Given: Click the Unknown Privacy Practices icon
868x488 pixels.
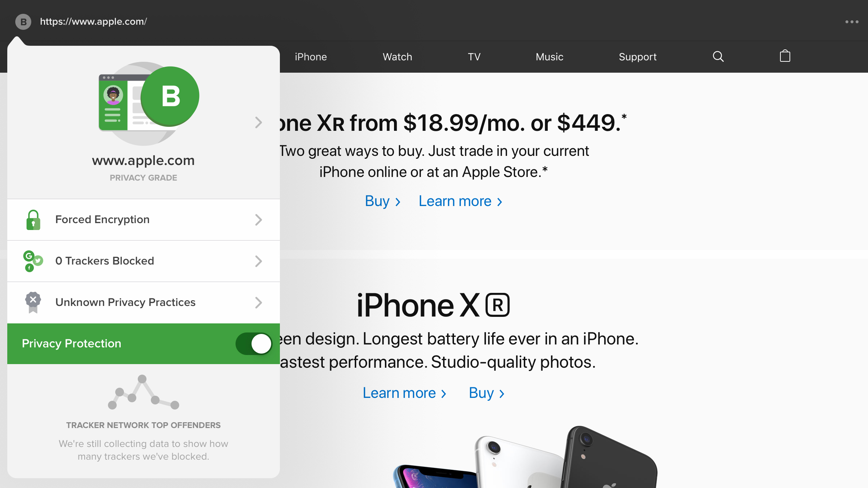Looking at the screenshot, I should pyautogui.click(x=33, y=302).
